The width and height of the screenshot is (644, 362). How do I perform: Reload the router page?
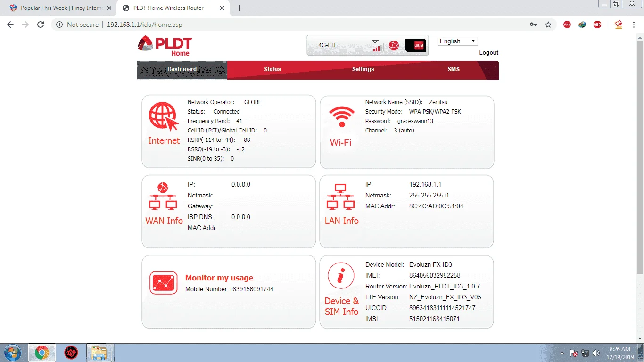41,25
